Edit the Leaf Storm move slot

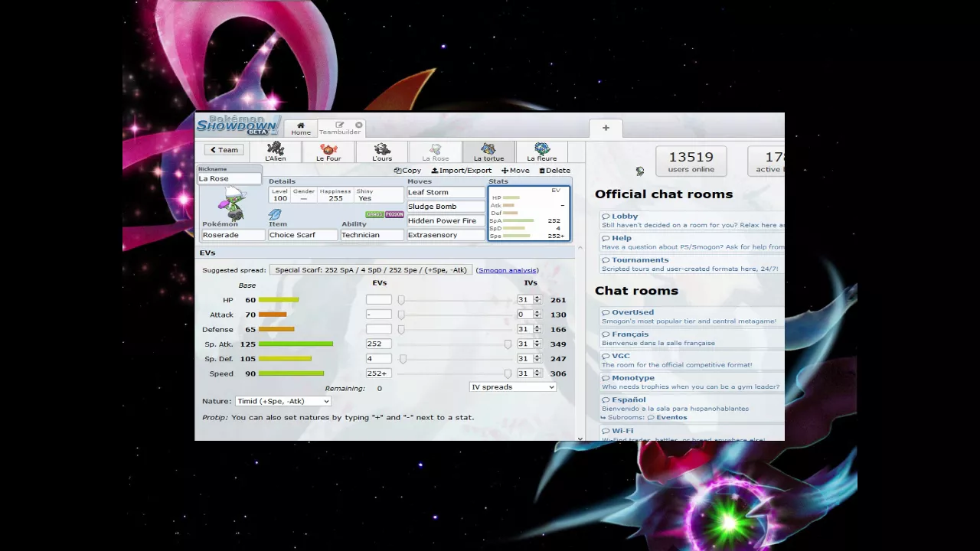pyautogui.click(x=446, y=192)
